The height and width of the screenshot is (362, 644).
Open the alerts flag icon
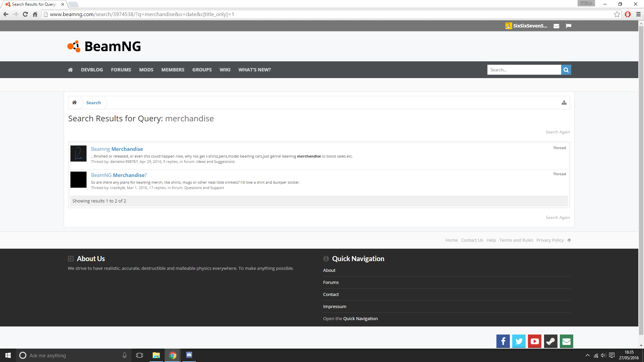569,26
